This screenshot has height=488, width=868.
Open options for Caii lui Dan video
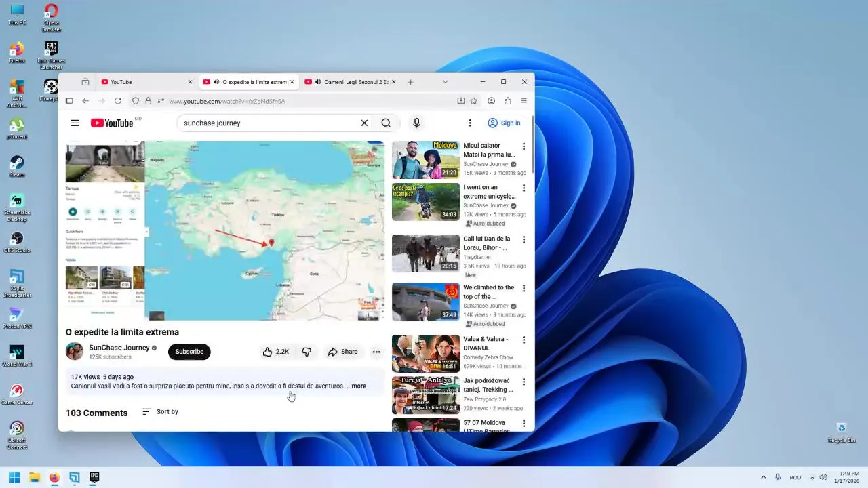coord(524,240)
